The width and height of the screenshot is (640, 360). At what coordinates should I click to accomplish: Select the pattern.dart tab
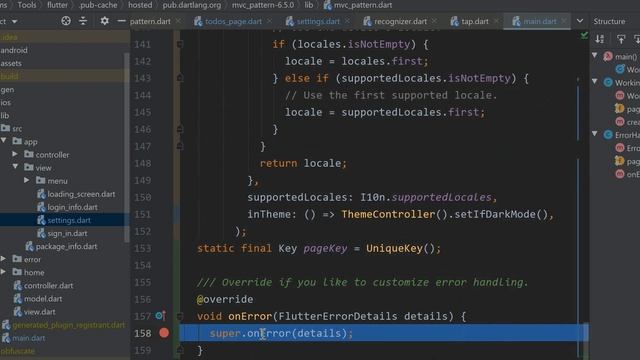coord(150,21)
